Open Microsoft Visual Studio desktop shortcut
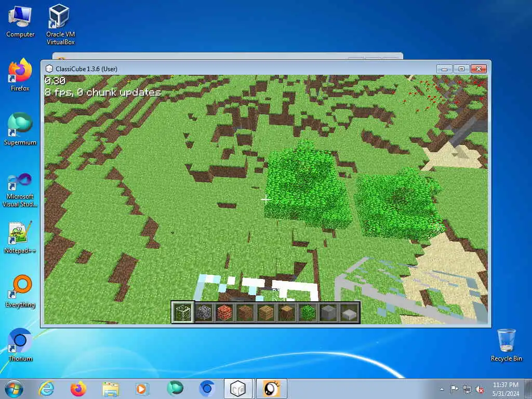Viewport: 532px width, 399px height. click(x=20, y=190)
